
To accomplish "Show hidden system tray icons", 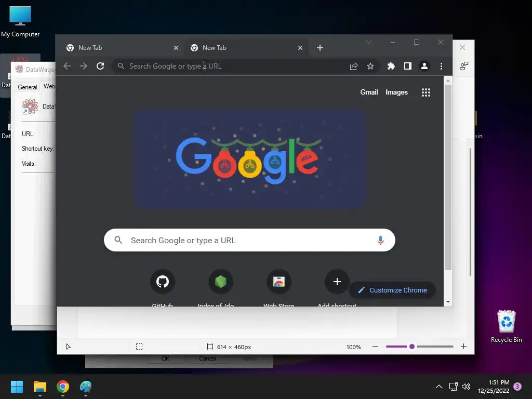I will tap(438, 387).
